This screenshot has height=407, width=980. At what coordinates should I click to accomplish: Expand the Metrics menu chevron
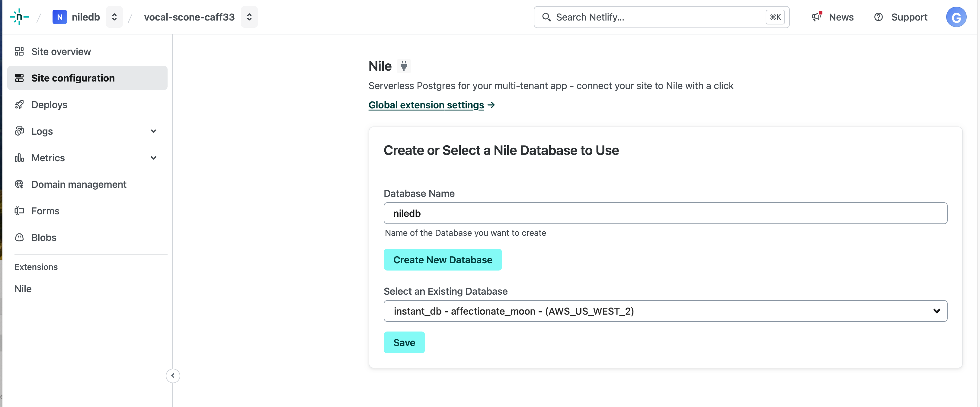[x=153, y=158]
